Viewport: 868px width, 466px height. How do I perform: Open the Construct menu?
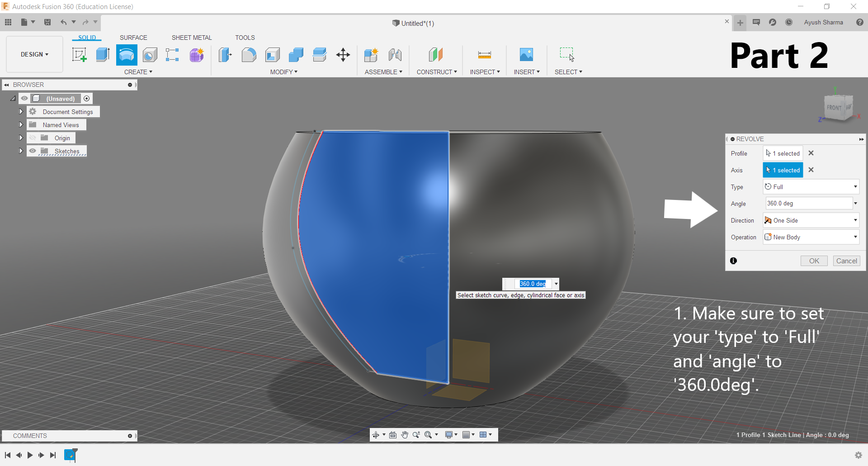tap(437, 72)
